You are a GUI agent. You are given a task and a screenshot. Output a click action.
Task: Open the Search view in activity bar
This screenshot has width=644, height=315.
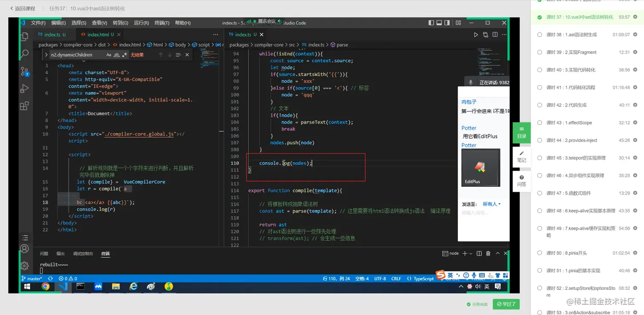click(x=25, y=54)
